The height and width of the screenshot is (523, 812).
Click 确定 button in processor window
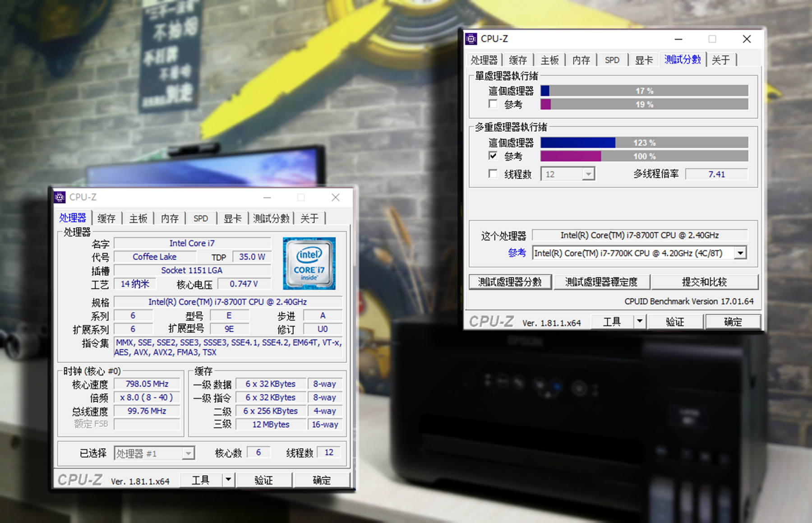tap(322, 480)
